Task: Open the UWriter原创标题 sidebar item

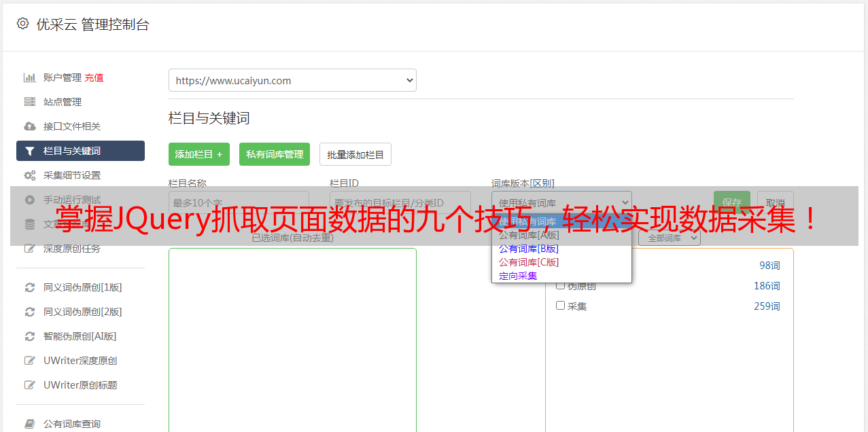Action: 80,385
